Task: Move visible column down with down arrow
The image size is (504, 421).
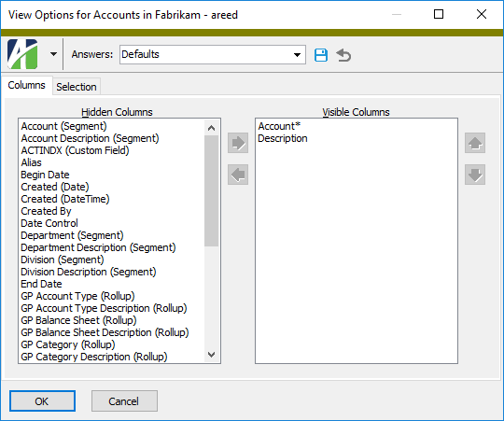Action: click(x=475, y=175)
